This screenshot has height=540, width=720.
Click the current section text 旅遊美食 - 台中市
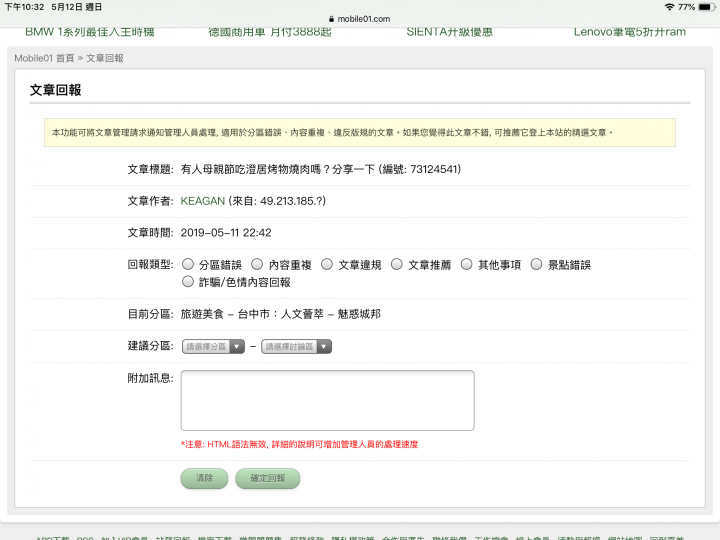[x=225, y=314]
